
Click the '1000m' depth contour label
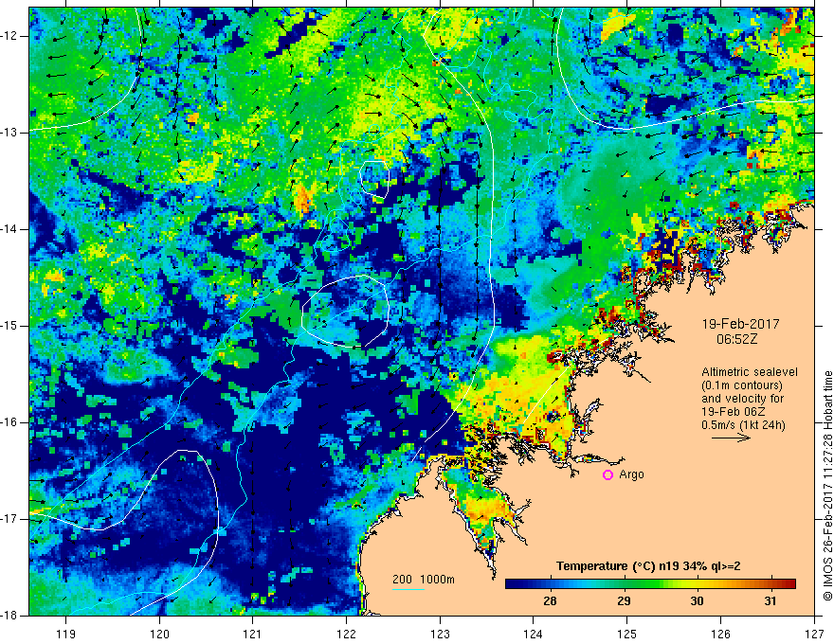(x=437, y=580)
